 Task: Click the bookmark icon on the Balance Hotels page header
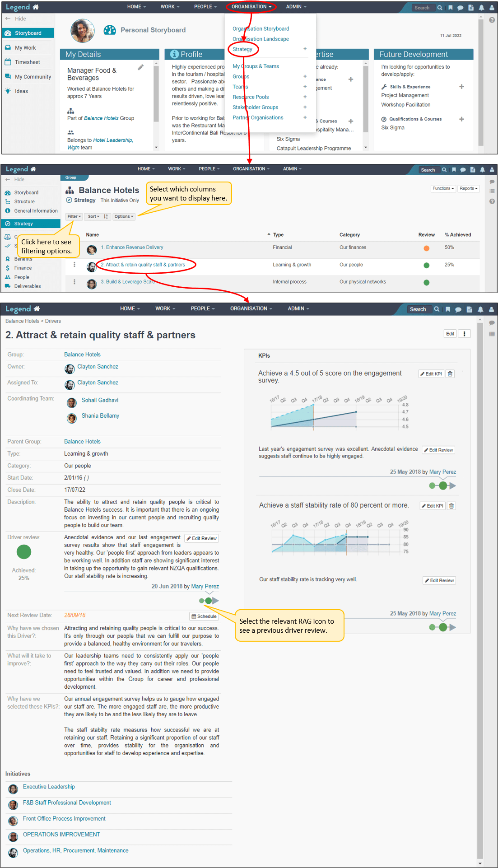[454, 170]
